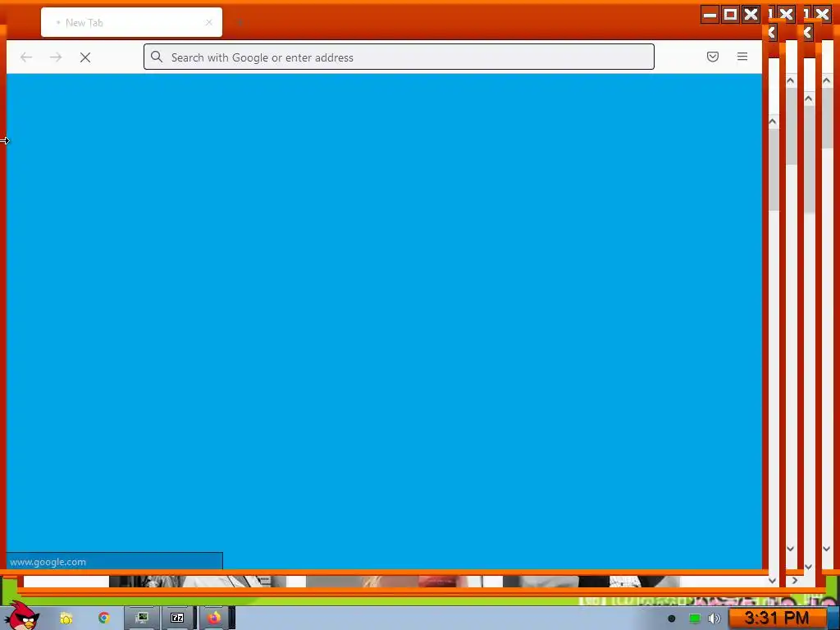The image size is (840, 630).
Task: Maximize the Firefox window
Action: click(x=730, y=15)
